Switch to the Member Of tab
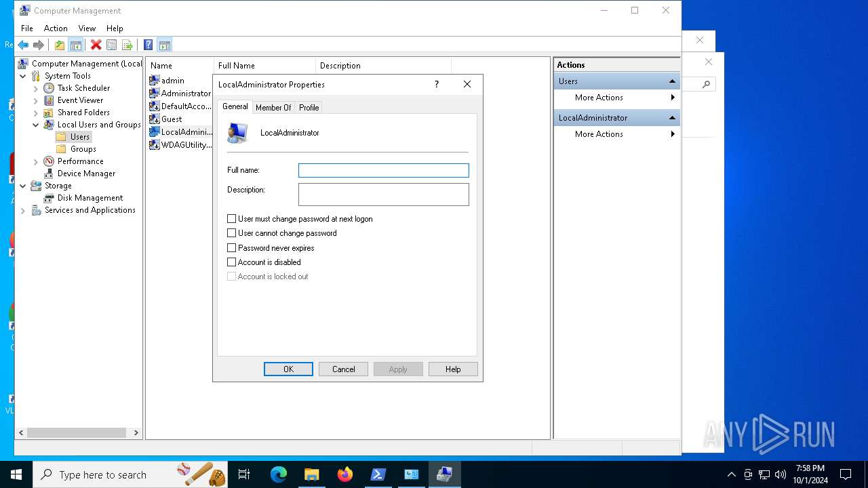868x488 pixels. tap(273, 108)
